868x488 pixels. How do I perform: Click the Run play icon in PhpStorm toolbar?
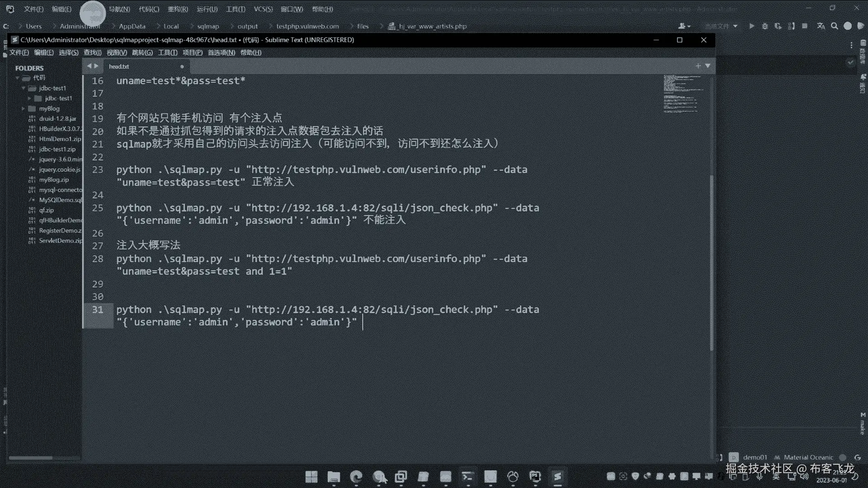click(751, 26)
